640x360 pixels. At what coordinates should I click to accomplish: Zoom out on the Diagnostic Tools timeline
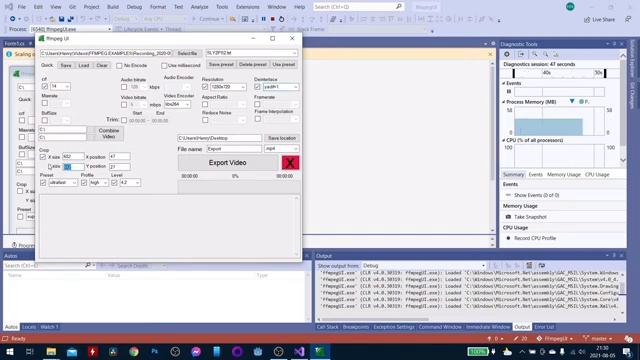(x=546, y=54)
